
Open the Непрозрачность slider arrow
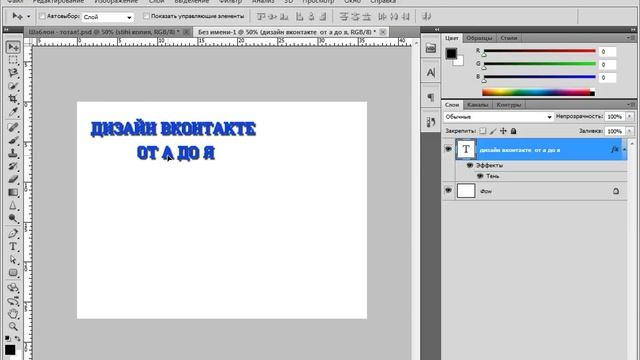[630, 117]
